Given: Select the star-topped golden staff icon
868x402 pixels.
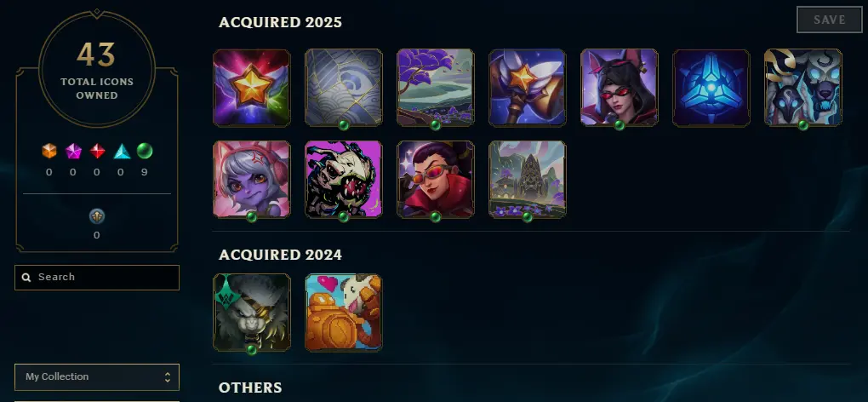Looking at the screenshot, I should pyautogui.click(x=527, y=88).
